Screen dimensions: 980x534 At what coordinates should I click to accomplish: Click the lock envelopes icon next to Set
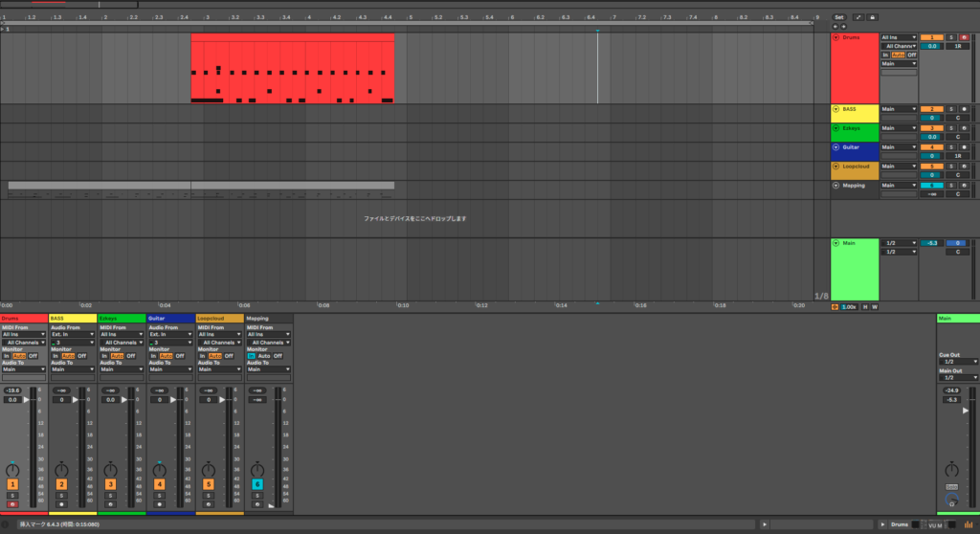(872, 17)
